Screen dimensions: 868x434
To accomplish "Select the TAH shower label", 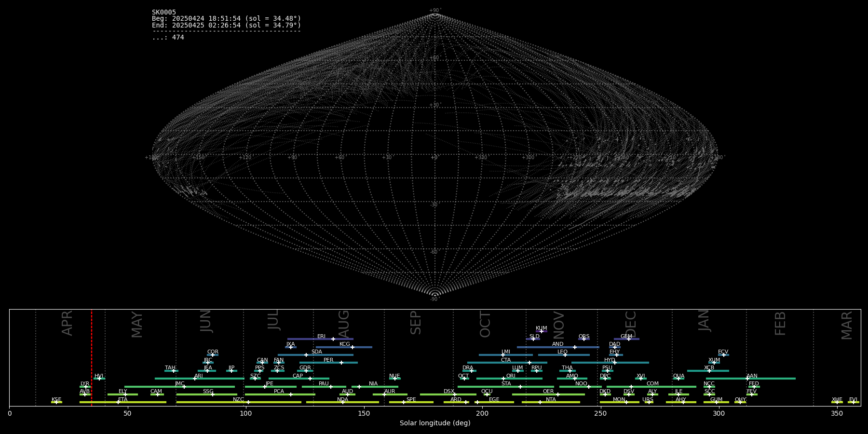I will point(170,368).
